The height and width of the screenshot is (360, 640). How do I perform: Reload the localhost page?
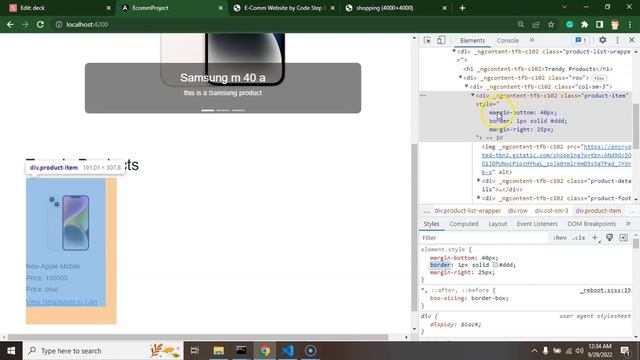point(40,24)
